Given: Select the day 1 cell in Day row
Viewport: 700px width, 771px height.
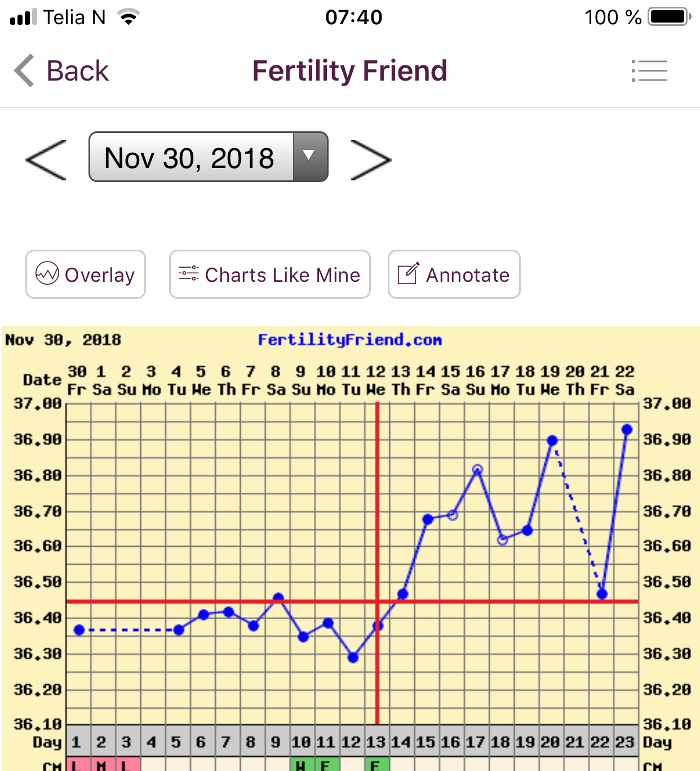Looking at the screenshot, I should click(x=77, y=742).
